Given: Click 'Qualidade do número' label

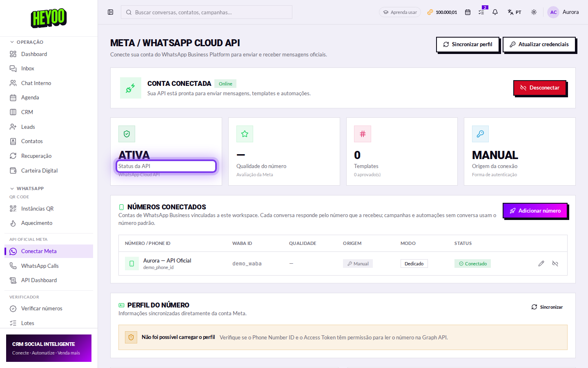Looking at the screenshot, I should 261,166.
